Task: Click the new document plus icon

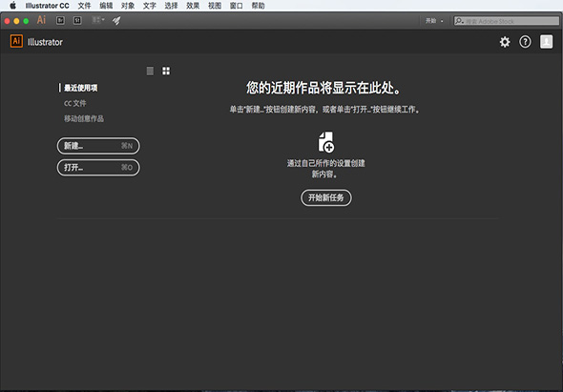Action: (x=326, y=142)
